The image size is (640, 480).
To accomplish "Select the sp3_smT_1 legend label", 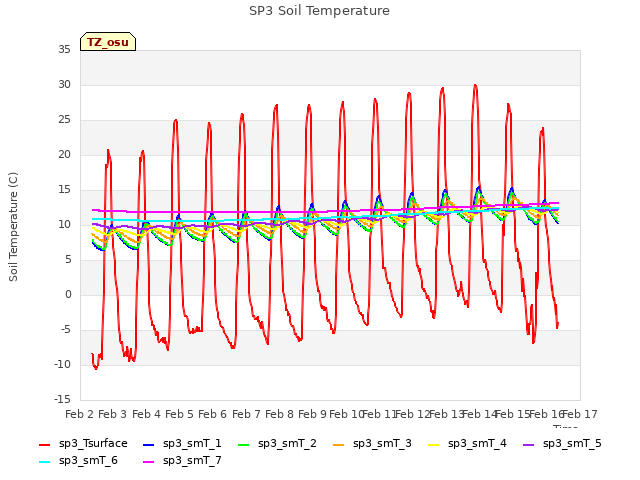I will point(192,443).
